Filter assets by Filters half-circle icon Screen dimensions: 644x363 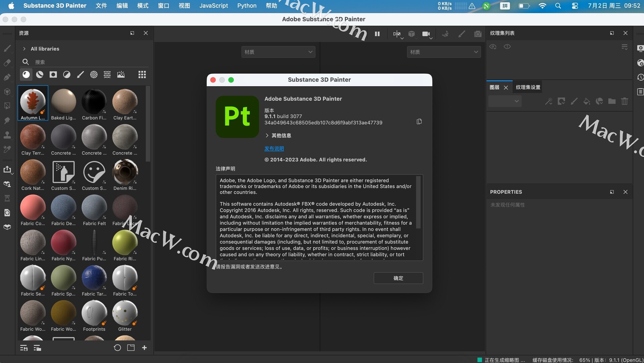tap(67, 74)
